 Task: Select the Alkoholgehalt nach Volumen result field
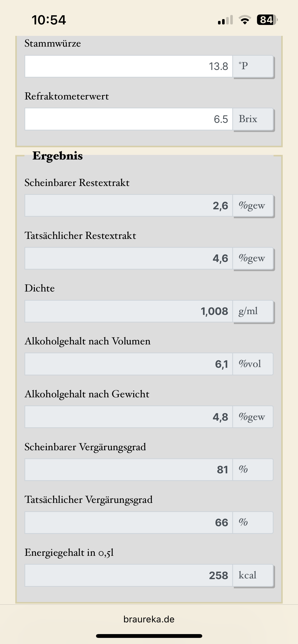pyautogui.click(x=129, y=364)
